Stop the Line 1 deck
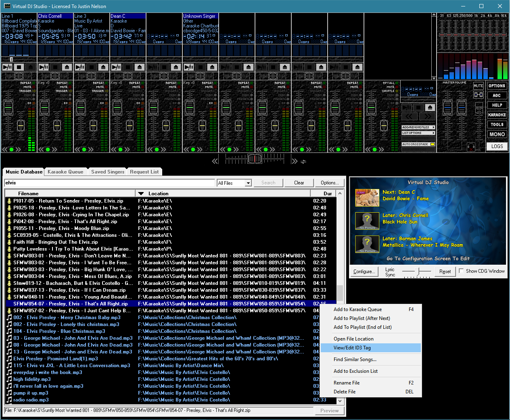The width and height of the screenshot is (510, 420). (x=19, y=67)
